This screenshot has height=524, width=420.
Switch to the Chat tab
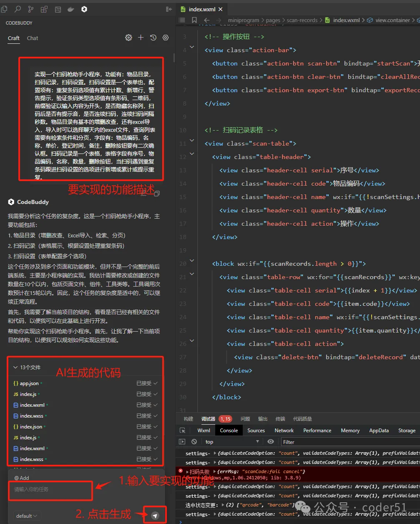pyautogui.click(x=33, y=38)
